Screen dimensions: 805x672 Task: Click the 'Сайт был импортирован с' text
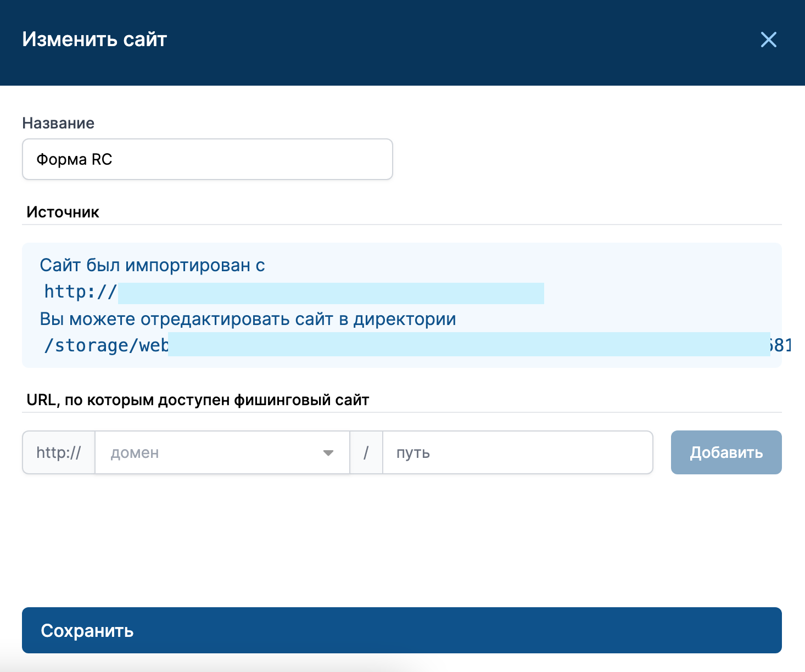coord(152,266)
